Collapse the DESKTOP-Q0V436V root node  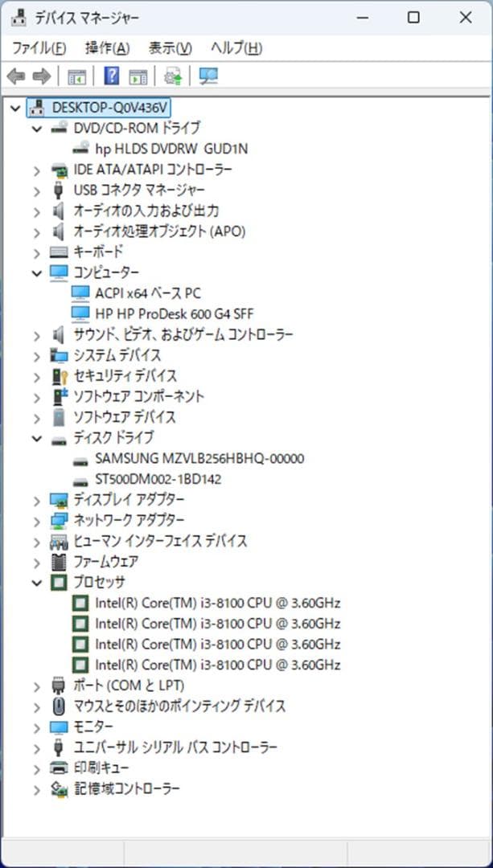(x=15, y=108)
